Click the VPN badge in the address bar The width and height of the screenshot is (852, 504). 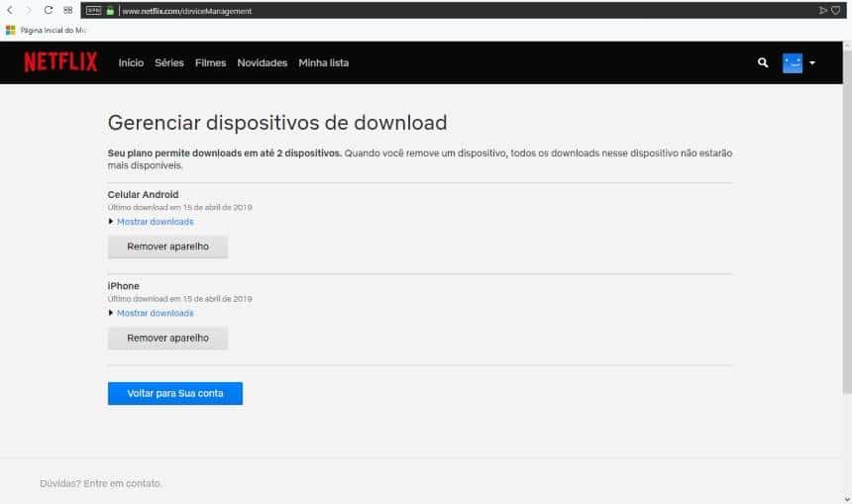[94, 10]
